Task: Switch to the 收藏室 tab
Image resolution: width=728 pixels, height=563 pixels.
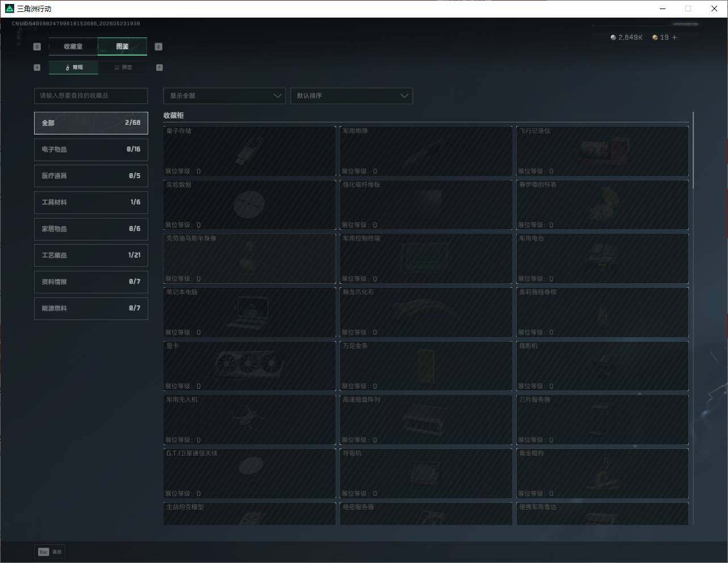Action: tap(73, 47)
